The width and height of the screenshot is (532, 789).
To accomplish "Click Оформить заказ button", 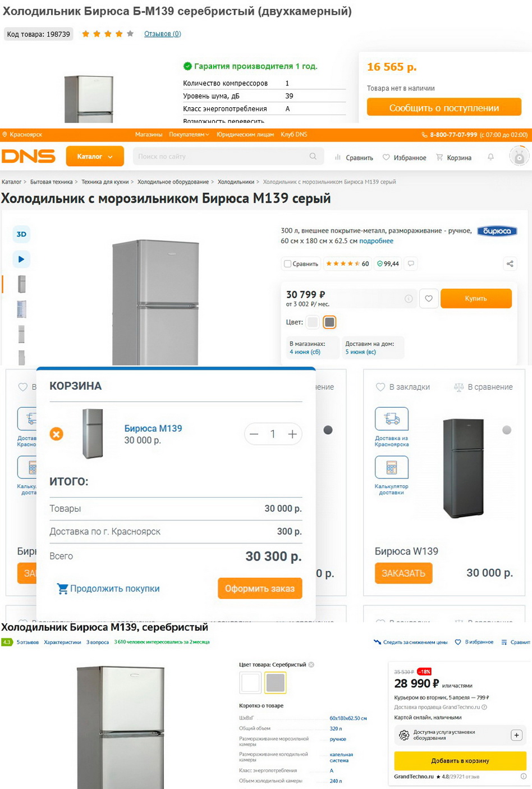I will (260, 589).
